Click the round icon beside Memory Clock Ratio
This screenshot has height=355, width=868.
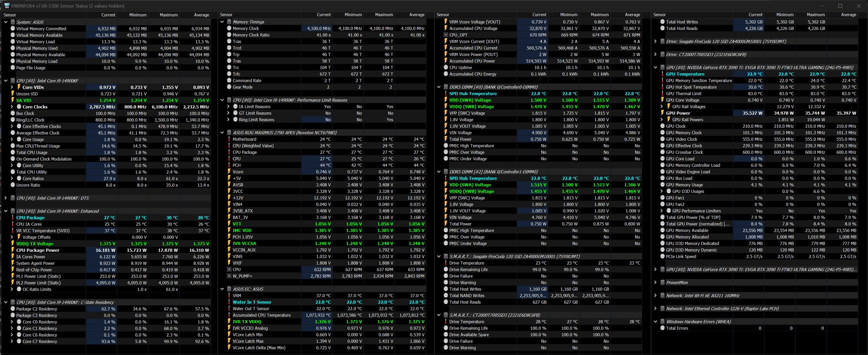(229, 35)
